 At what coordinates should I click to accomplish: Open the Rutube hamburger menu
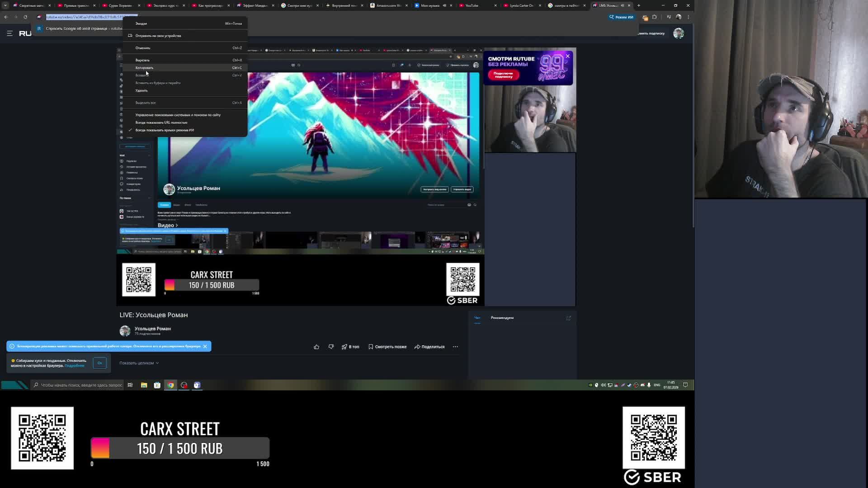[x=9, y=33]
